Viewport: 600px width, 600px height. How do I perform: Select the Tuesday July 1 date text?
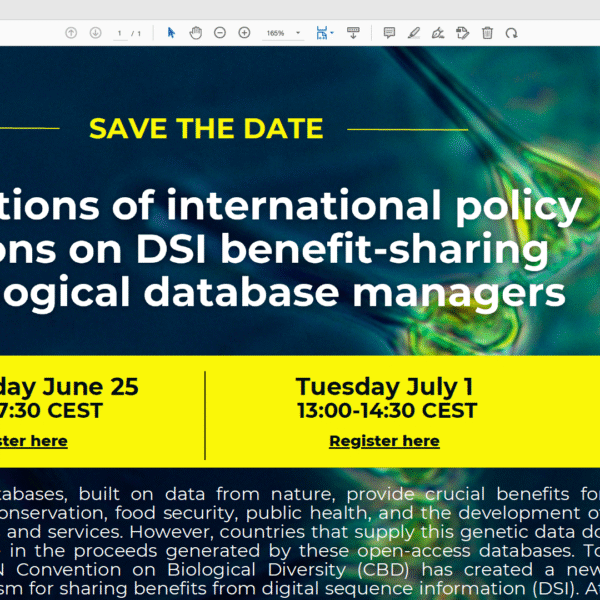click(384, 387)
